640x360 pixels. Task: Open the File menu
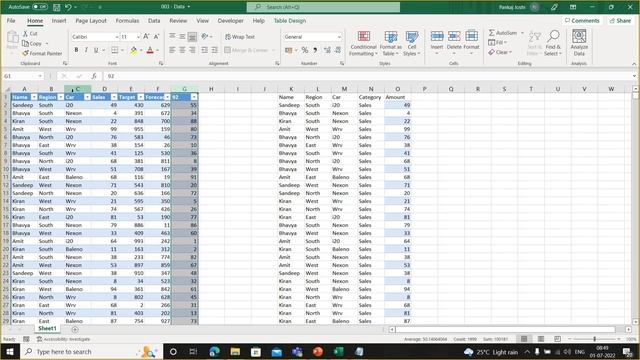pos(11,20)
